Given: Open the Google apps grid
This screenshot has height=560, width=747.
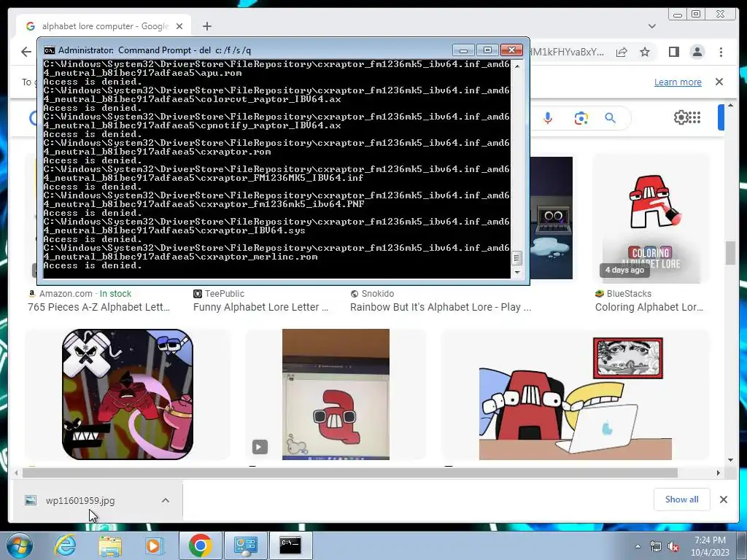Looking at the screenshot, I should click(694, 117).
